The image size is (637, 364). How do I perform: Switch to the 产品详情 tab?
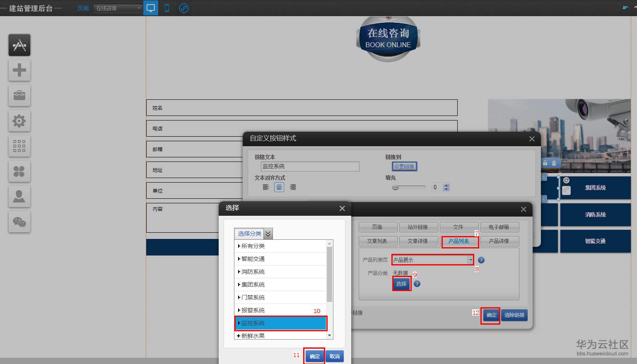499,241
